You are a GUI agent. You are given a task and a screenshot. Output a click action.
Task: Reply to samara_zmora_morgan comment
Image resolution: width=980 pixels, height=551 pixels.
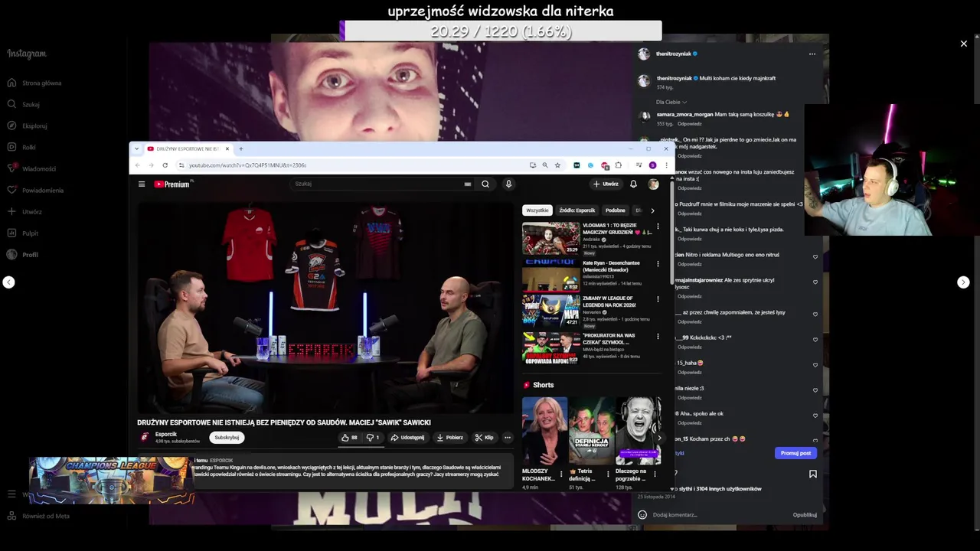pos(689,124)
